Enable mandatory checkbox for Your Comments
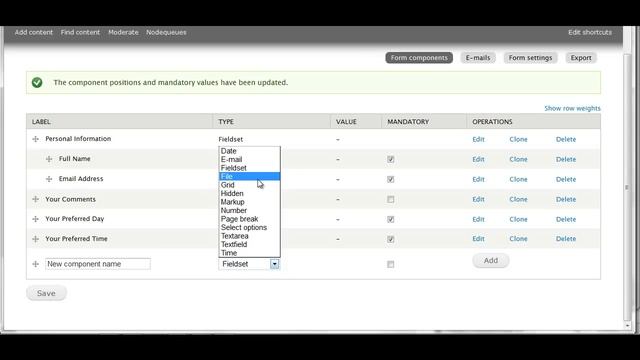Viewport: 640px width, 360px height. [x=391, y=200]
